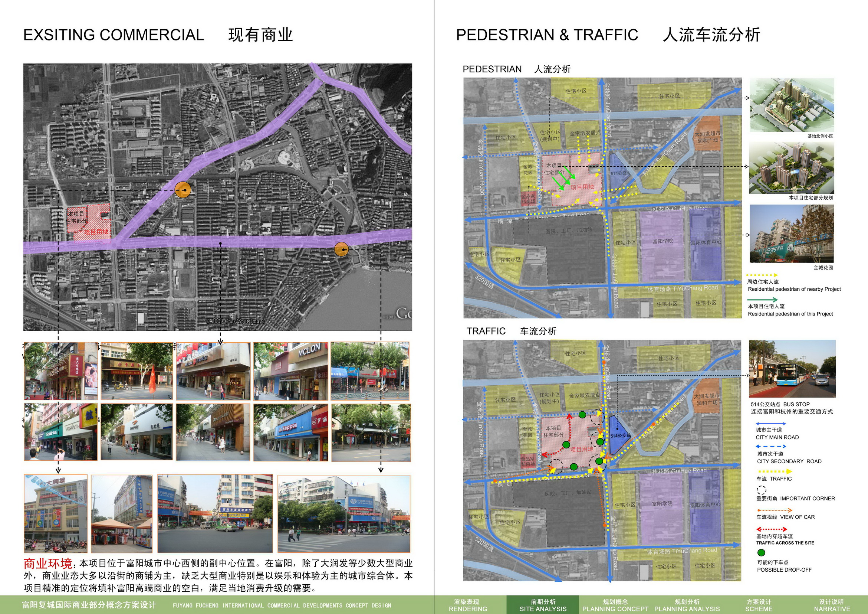Select the CITY SECONDARY ROAD dashed arrow symbol
868x614 pixels.
point(772,447)
